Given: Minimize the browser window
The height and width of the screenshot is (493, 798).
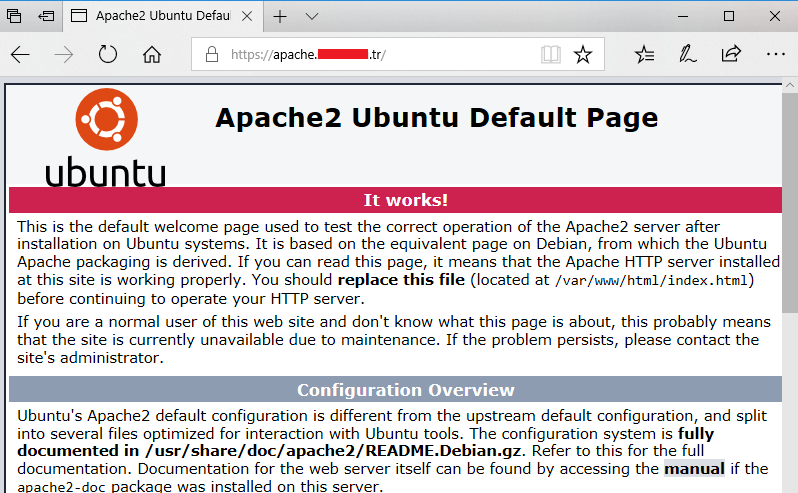Looking at the screenshot, I should point(683,16).
